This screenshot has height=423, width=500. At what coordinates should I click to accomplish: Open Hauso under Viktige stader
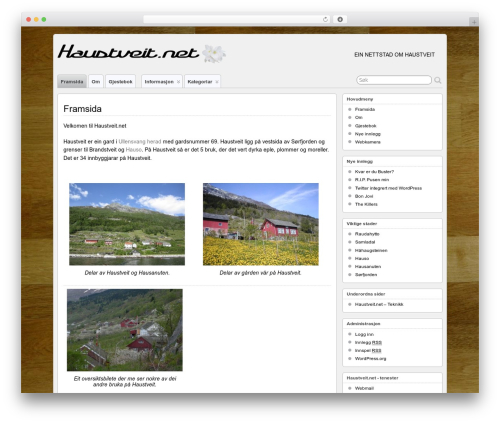(x=362, y=258)
